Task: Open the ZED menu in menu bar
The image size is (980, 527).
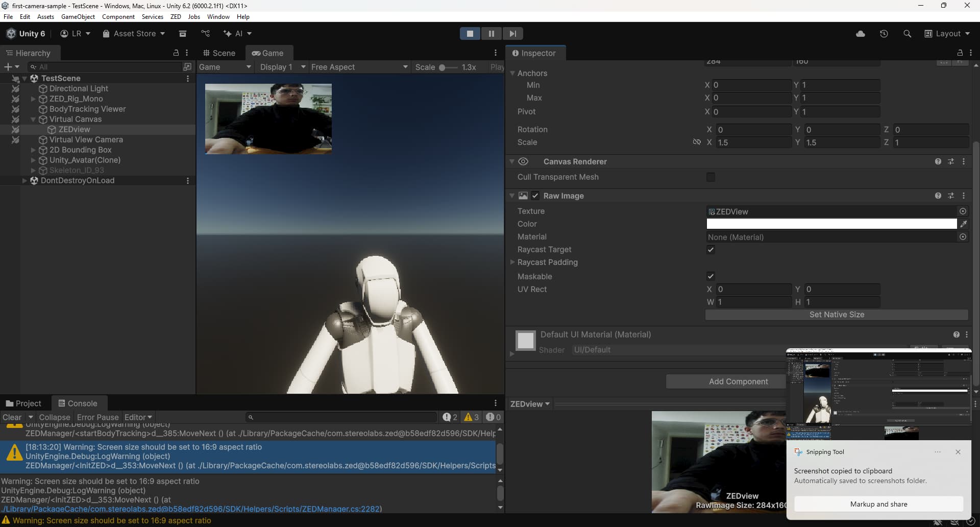Action: (x=176, y=17)
